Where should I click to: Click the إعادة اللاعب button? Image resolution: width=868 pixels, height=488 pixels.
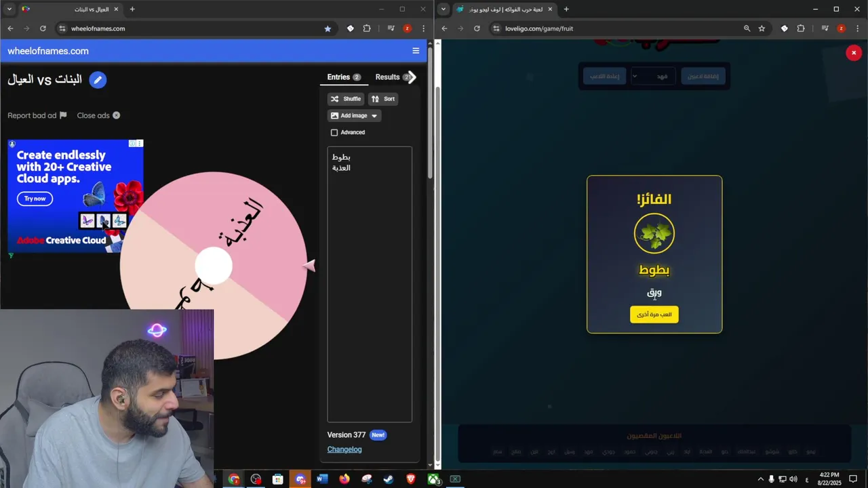tap(604, 77)
